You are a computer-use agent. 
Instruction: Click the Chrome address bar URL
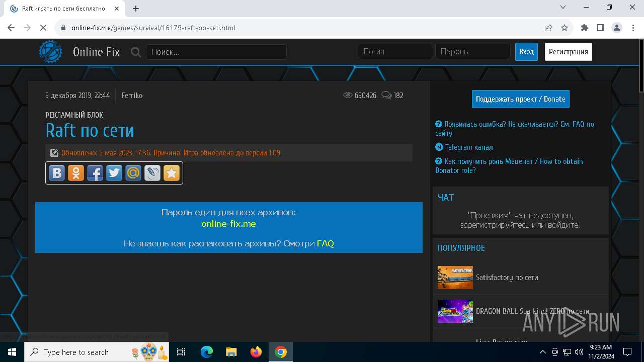(x=153, y=28)
